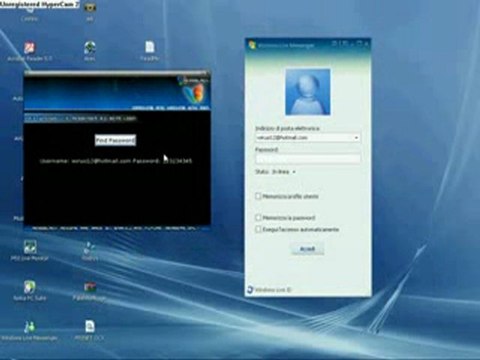Open the Acrobat Reader desktop icon
480x360 pixels.
tap(29, 48)
